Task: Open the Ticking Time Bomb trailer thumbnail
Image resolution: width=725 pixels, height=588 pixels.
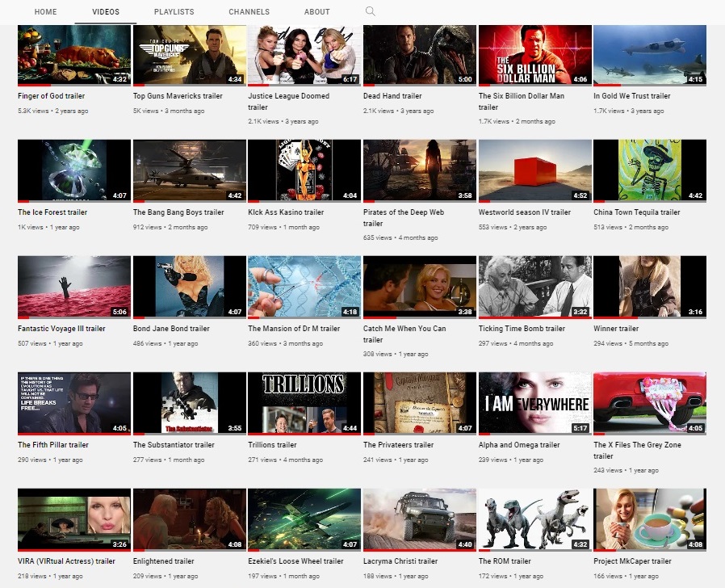Action: click(534, 287)
